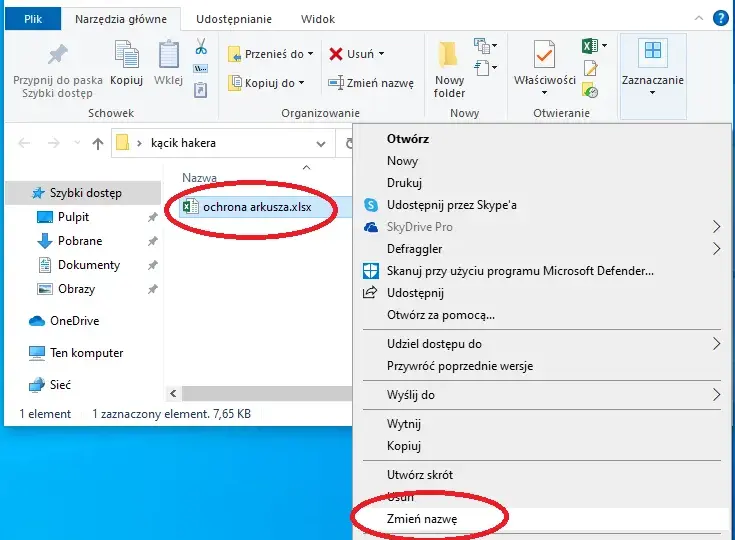Open the Właściwości dropdown arrow
This screenshot has width=735, height=540.
click(x=544, y=93)
